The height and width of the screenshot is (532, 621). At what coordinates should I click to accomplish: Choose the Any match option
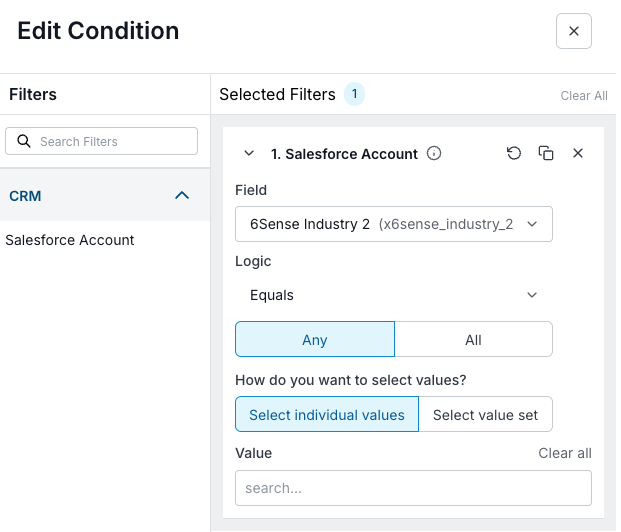[315, 339]
